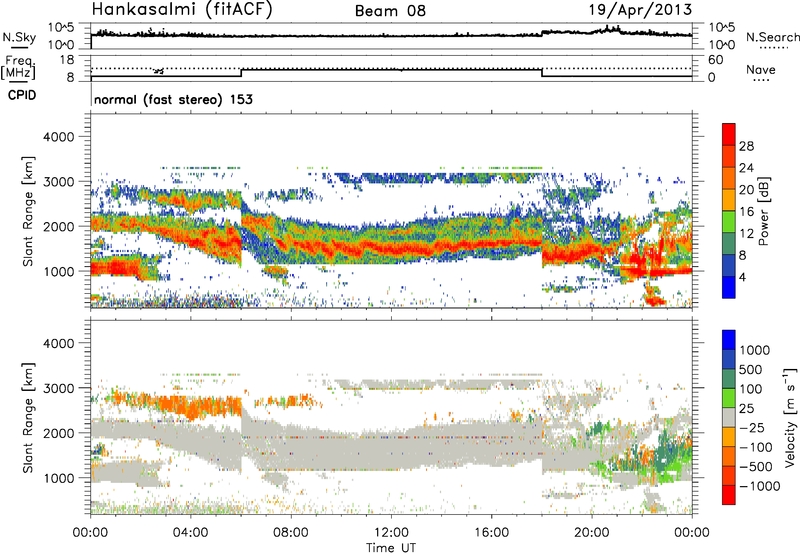Click the 1000 tick label on the velocity colorbar
Screen dimensions: 800x554
pos(755,350)
